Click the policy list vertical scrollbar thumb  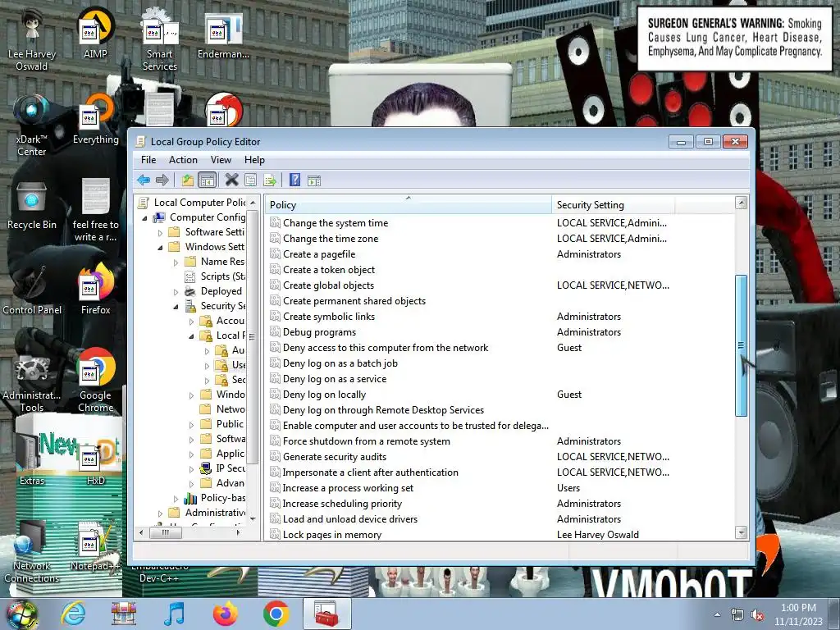tap(742, 345)
